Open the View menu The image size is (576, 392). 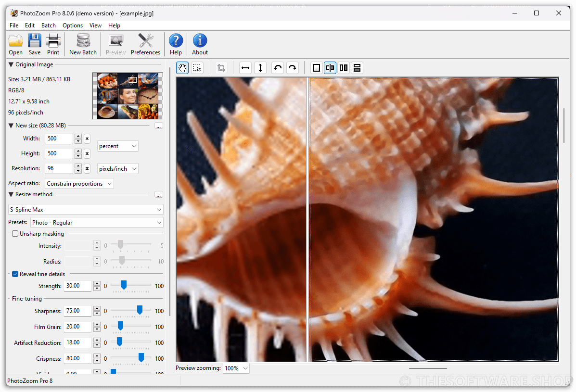pyautogui.click(x=95, y=25)
